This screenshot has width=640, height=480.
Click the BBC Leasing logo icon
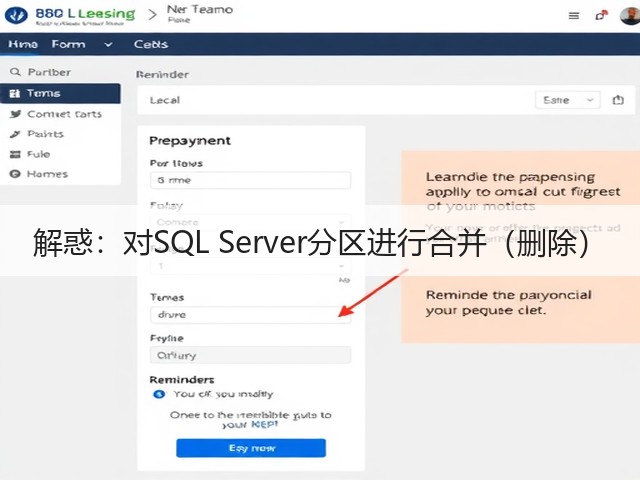(x=16, y=15)
